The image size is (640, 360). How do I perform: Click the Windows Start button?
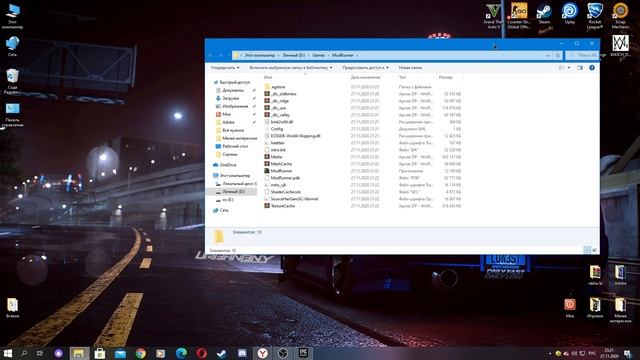7,353
